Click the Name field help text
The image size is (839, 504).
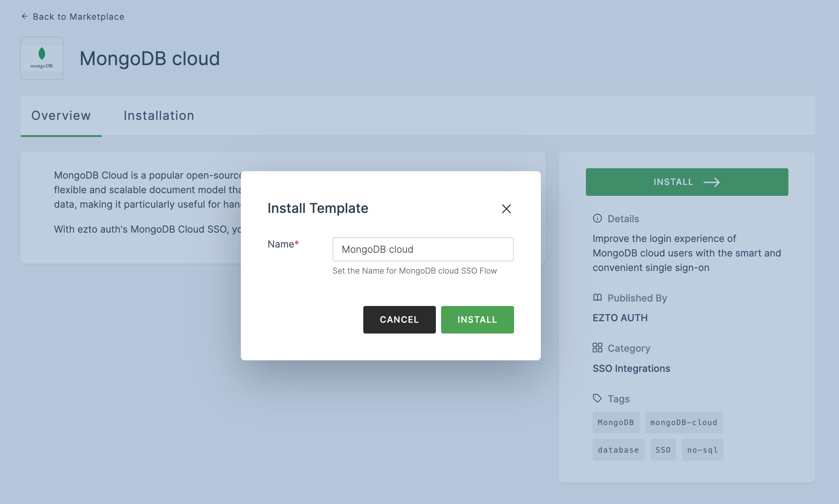[x=415, y=271]
